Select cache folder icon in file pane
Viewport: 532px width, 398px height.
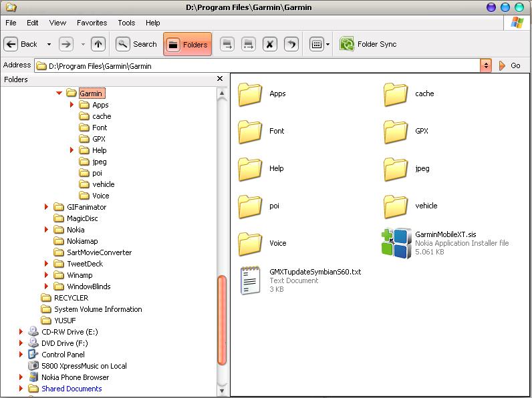click(396, 94)
